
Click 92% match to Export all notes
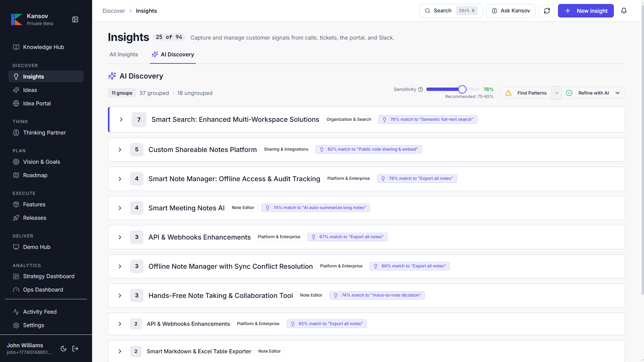(327, 324)
